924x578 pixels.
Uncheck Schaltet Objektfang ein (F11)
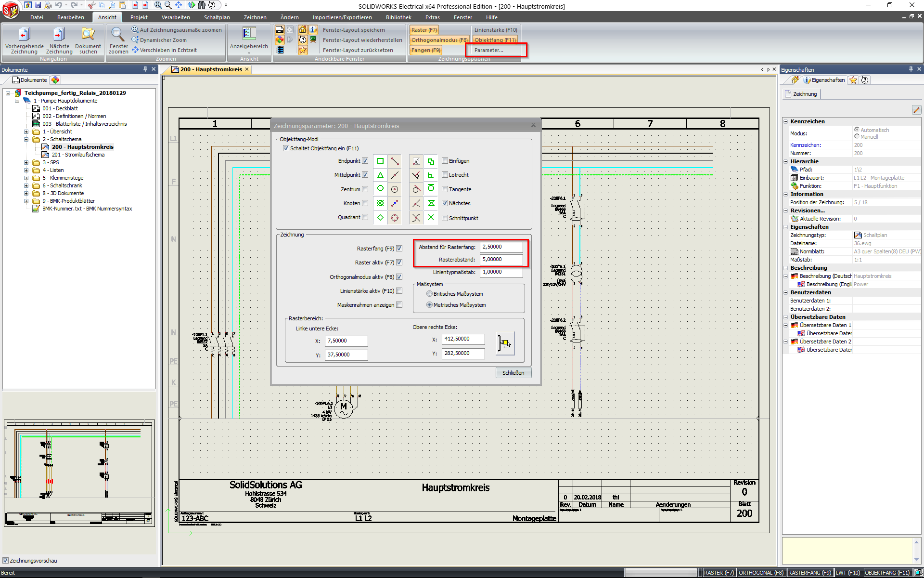[x=286, y=148]
